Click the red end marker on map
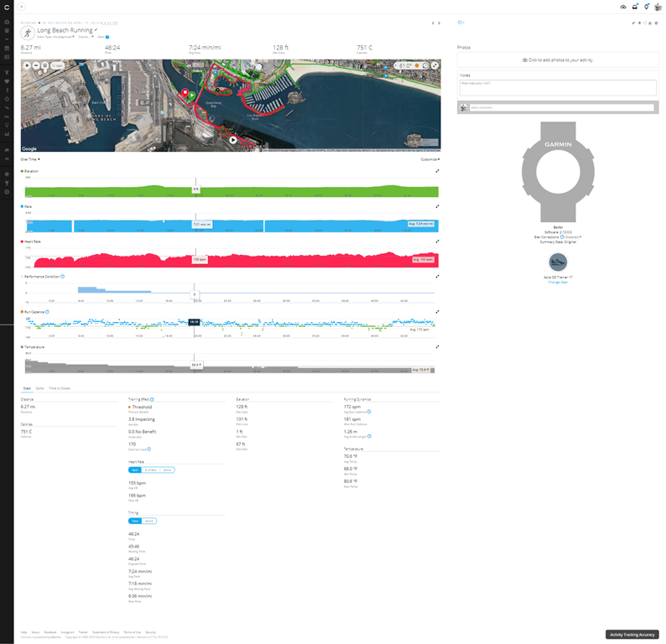This screenshot has width=666, height=644. pos(185,93)
